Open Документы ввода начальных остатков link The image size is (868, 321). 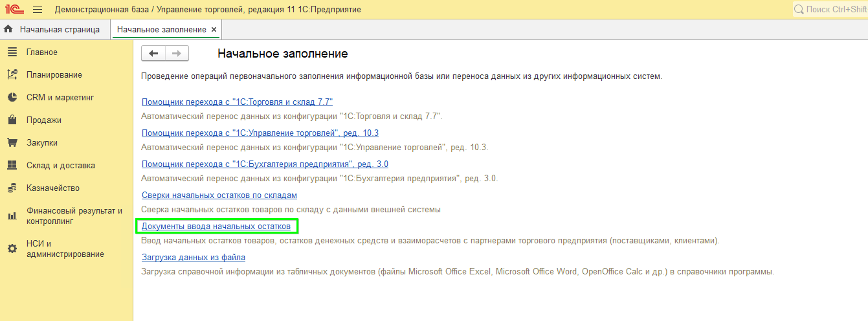tap(216, 227)
